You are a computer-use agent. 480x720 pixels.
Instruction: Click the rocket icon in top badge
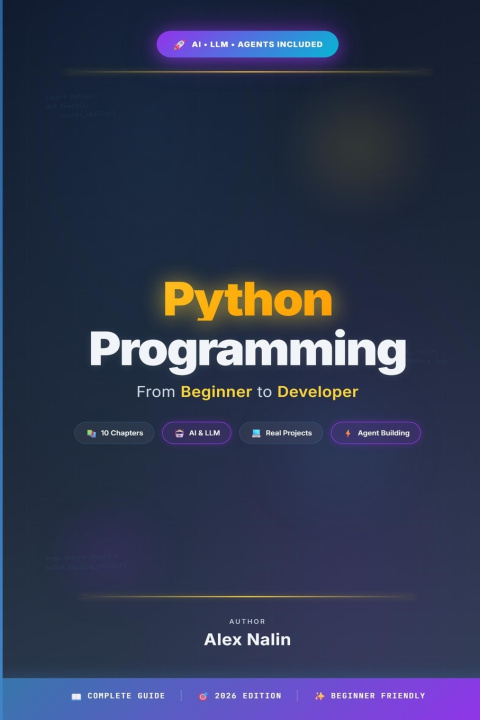[179, 45]
